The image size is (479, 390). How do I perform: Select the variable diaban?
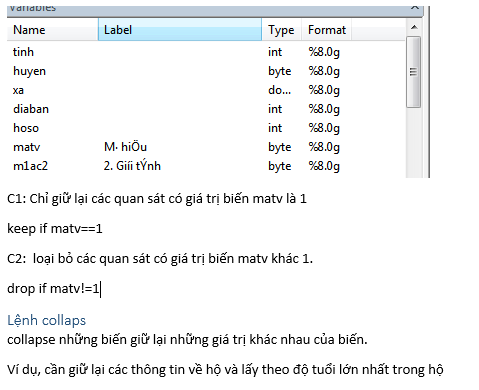pos(31,109)
